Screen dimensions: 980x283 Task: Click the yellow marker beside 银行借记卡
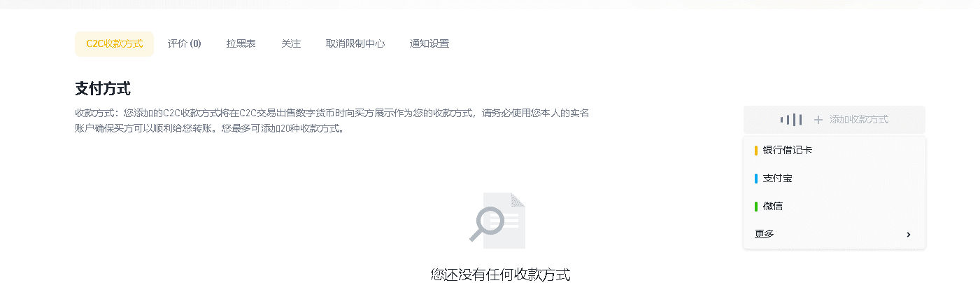(x=756, y=151)
